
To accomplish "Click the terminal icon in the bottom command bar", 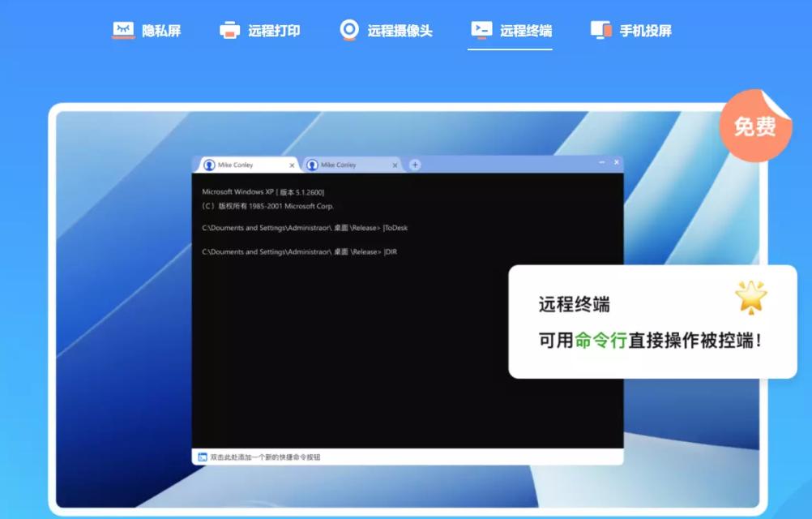I will [x=204, y=457].
